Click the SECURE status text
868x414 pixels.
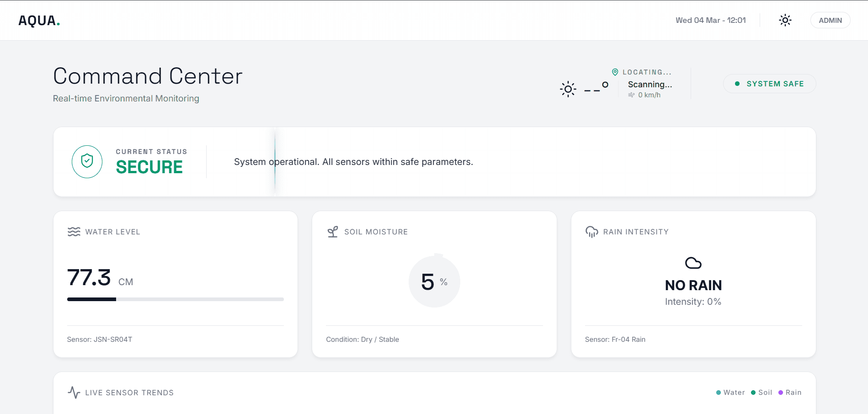[x=149, y=167]
